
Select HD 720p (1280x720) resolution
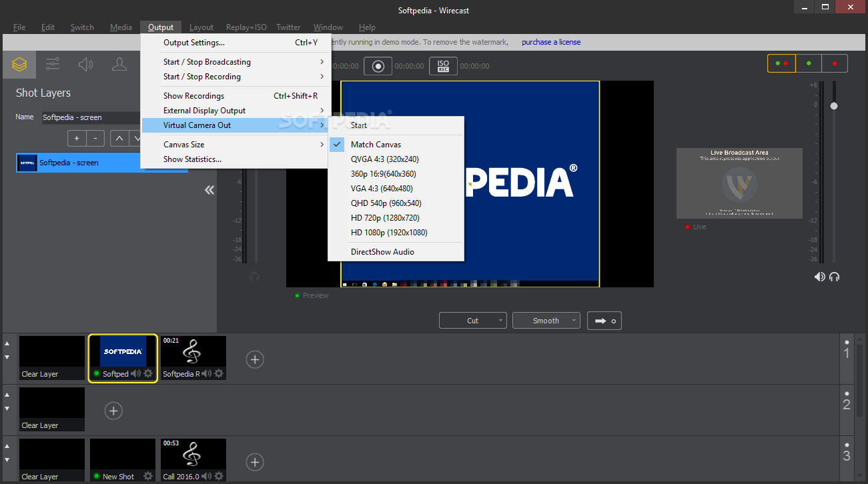[x=396, y=217]
